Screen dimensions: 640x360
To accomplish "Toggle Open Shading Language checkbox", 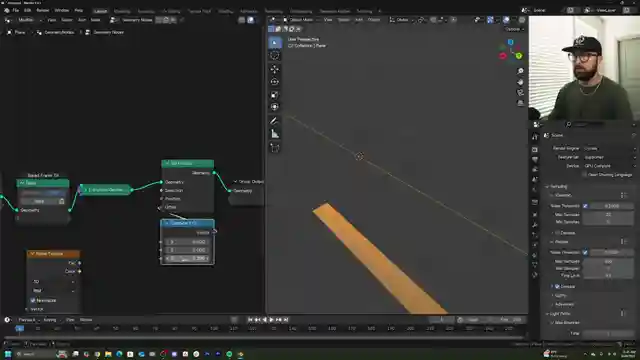I will click(x=584, y=175).
